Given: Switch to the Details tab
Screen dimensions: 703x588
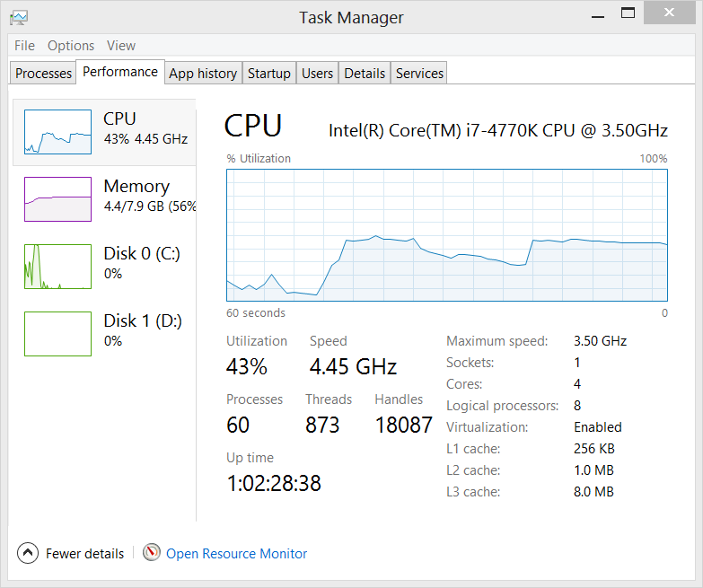Looking at the screenshot, I should pyautogui.click(x=365, y=73).
